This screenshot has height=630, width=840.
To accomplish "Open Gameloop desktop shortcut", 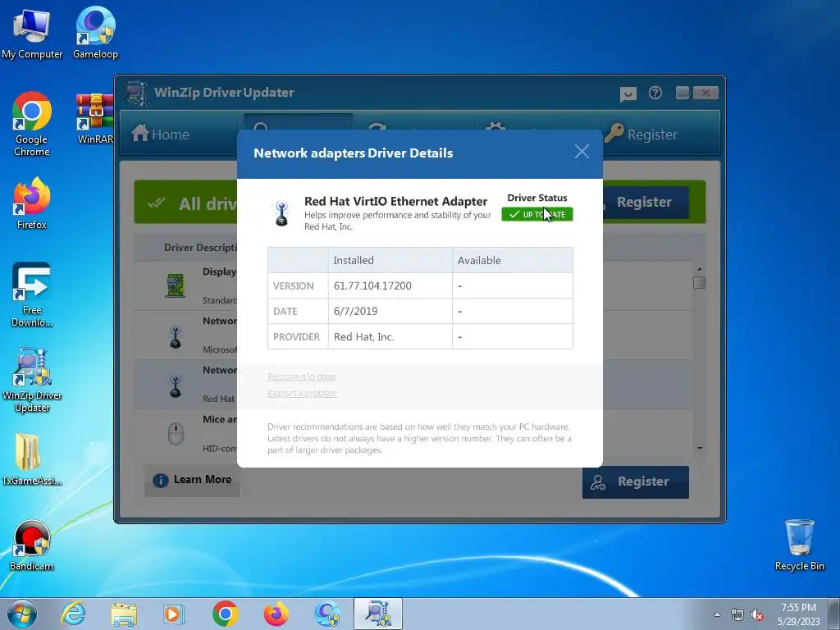I will (x=95, y=33).
